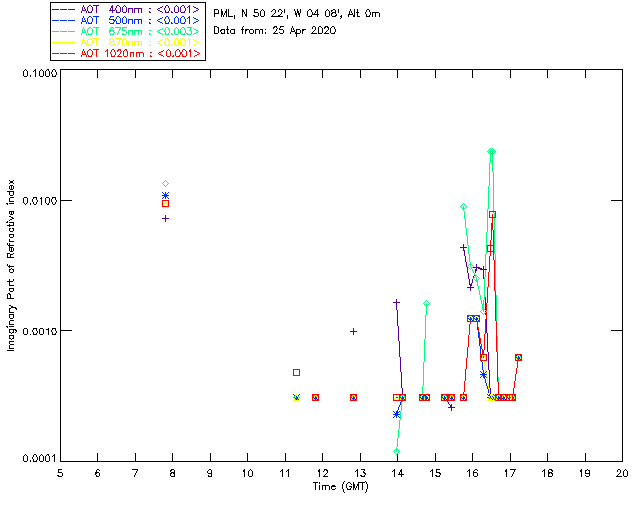Select the AOT 675nm legend entry
This screenshot has height=512, width=640.
click(127, 31)
